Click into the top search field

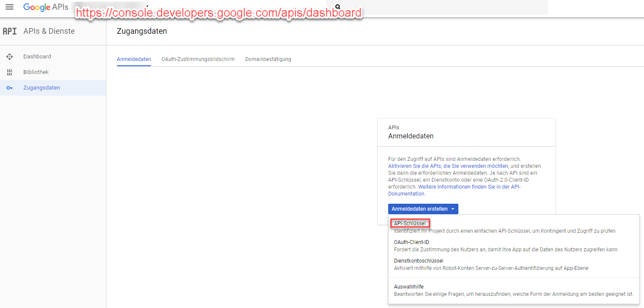437,7
